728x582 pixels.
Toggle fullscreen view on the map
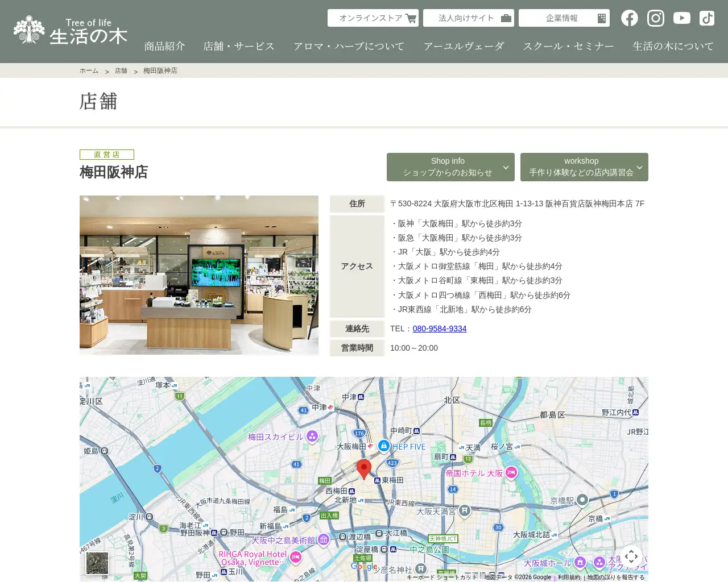pos(631,557)
